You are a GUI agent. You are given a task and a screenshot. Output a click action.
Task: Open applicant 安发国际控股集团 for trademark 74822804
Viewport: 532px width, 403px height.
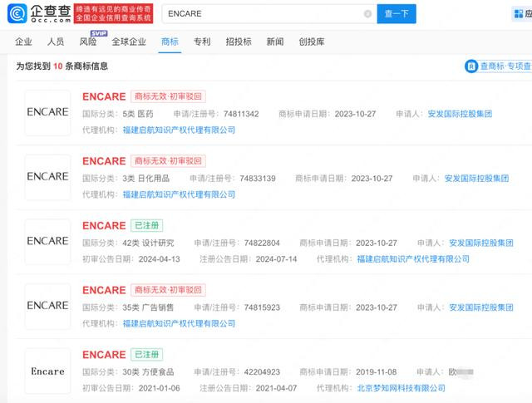pos(481,243)
